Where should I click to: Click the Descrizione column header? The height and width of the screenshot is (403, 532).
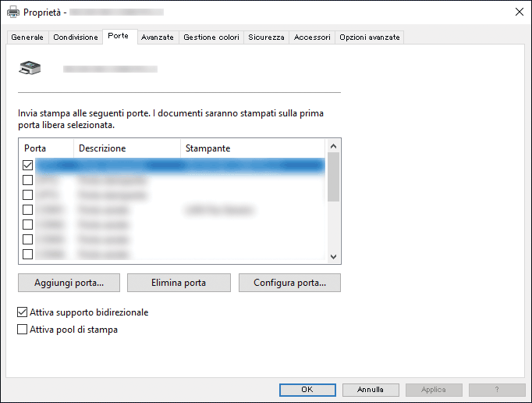coord(127,148)
